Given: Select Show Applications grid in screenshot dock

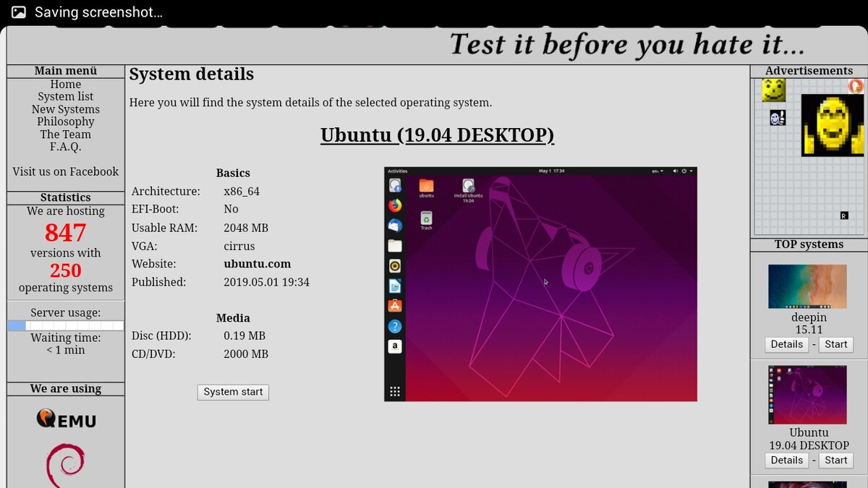Looking at the screenshot, I should 395,392.
